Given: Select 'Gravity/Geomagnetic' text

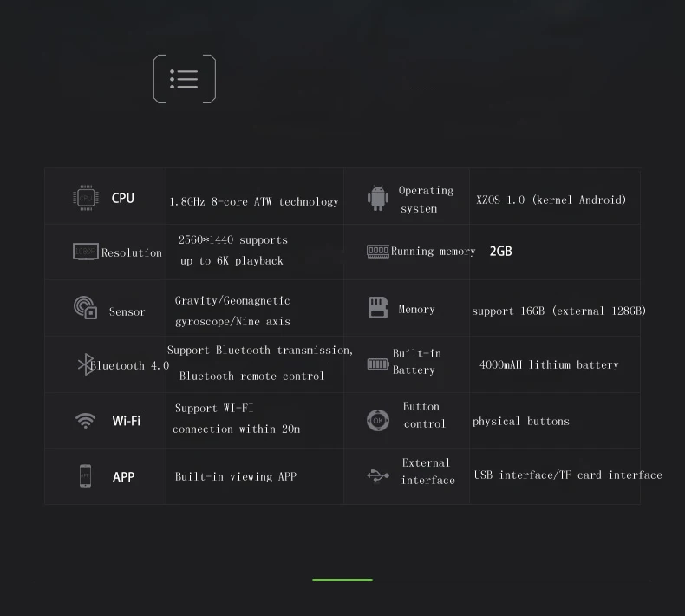Looking at the screenshot, I should [232, 301].
